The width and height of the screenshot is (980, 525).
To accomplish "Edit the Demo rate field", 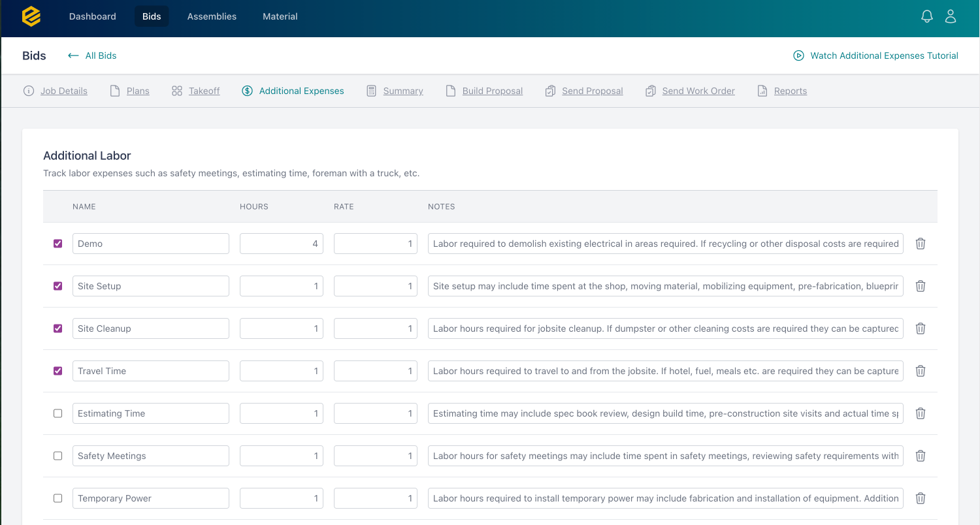I will click(376, 244).
